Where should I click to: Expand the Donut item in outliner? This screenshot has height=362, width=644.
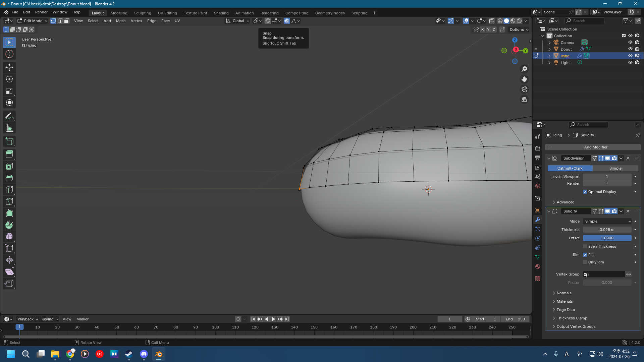(x=549, y=49)
